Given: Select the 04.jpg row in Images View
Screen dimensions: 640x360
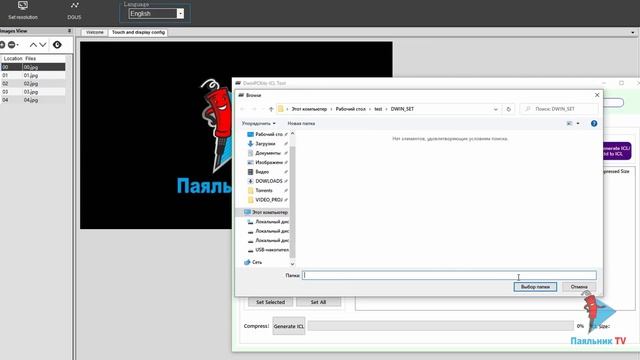Looking at the screenshot, I should point(33,100).
